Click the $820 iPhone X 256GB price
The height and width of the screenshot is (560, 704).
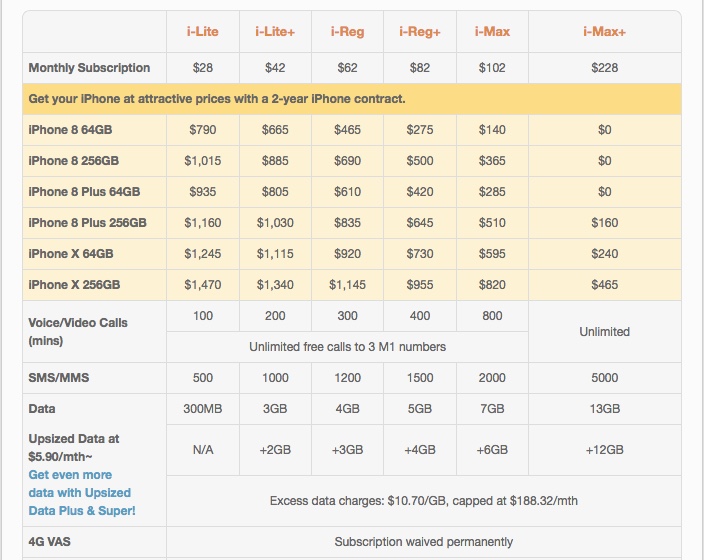tap(492, 285)
